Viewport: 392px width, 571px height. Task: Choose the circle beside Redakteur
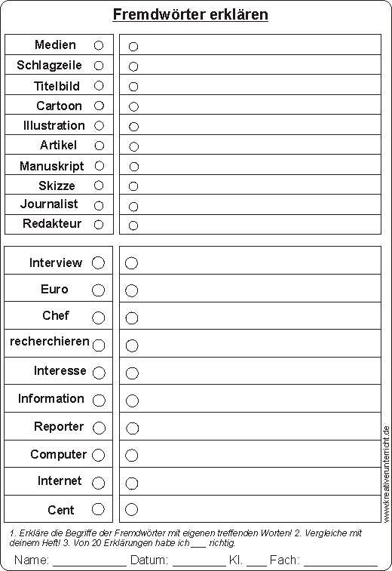point(99,224)
